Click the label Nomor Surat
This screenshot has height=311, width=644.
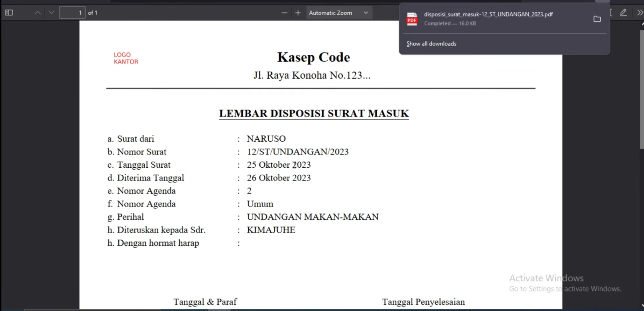[142, 152]
